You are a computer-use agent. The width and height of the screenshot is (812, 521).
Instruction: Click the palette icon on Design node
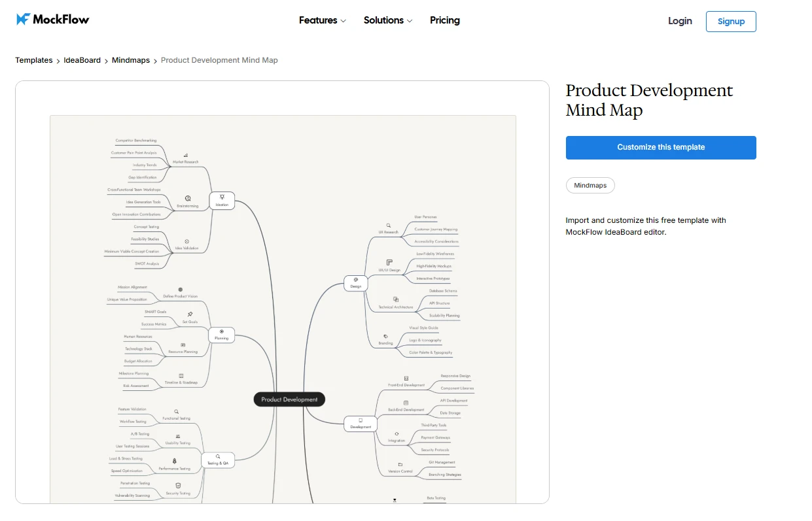coord(356,279)
